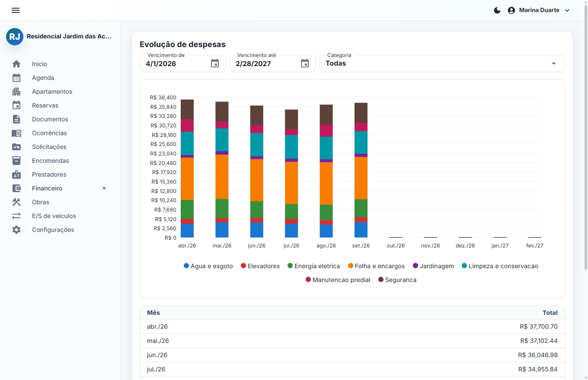Click the mai./26 table row
588x380 pixels.
tap(352, 341)
